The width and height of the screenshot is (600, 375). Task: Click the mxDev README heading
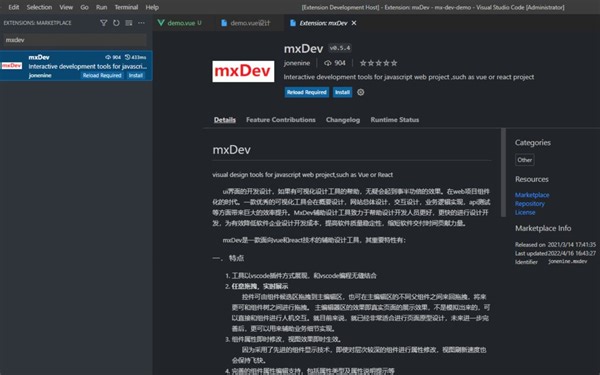pyautogui.click(x=232, y=150)
